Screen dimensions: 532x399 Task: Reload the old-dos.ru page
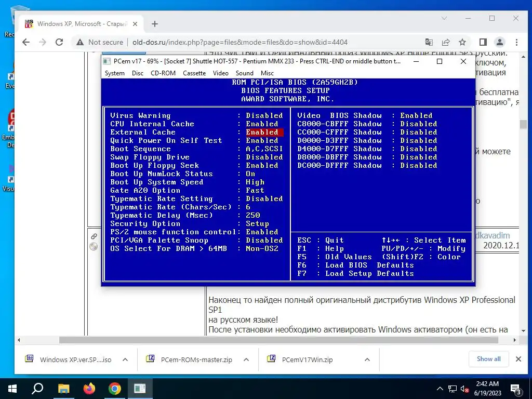pyautogui.click(x=59, y=42)
